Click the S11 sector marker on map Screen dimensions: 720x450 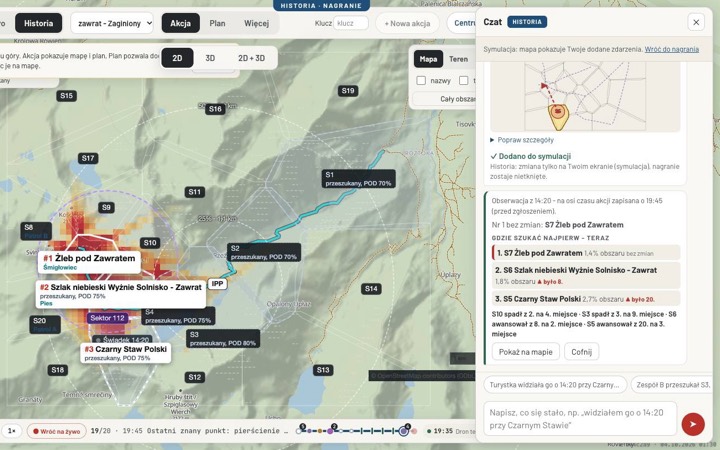195,191
